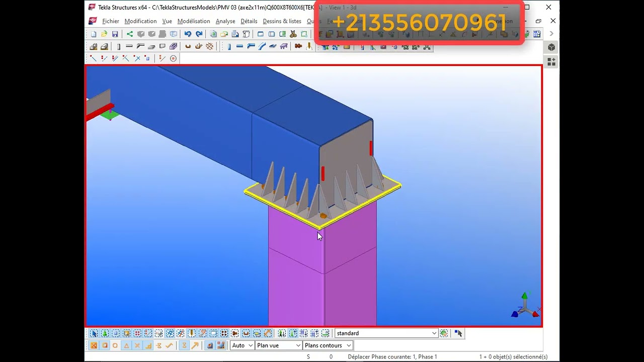Undo the last action

(x=188, y=34)
